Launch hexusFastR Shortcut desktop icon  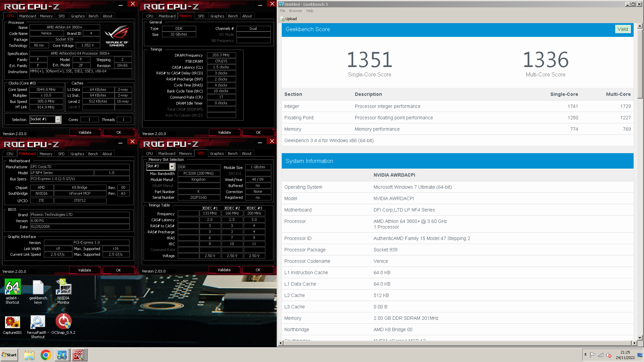[38, 327]
